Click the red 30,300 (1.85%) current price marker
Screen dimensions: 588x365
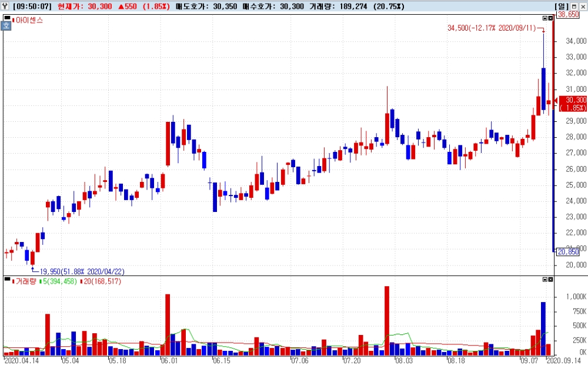pyautogui.click(x=573, y=104)
